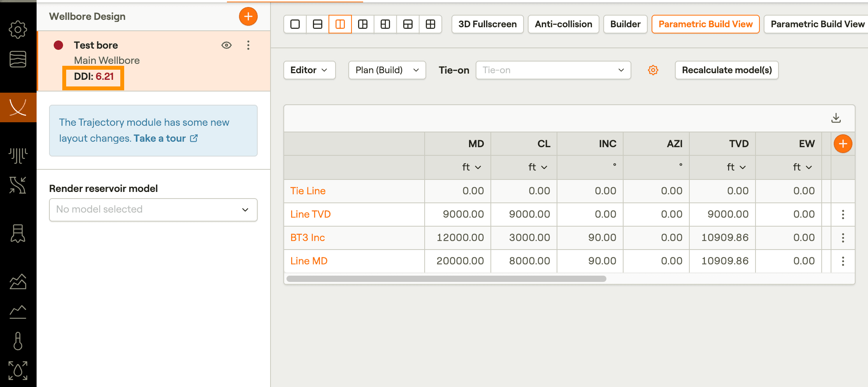Toggle visibility of Test bore wellbore
The image size is (868, 387).
tap(226, 45)
